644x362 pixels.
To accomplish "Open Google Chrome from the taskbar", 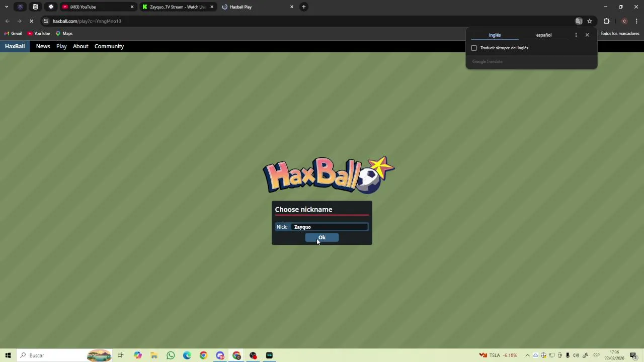I will click(x=203, y=355).
